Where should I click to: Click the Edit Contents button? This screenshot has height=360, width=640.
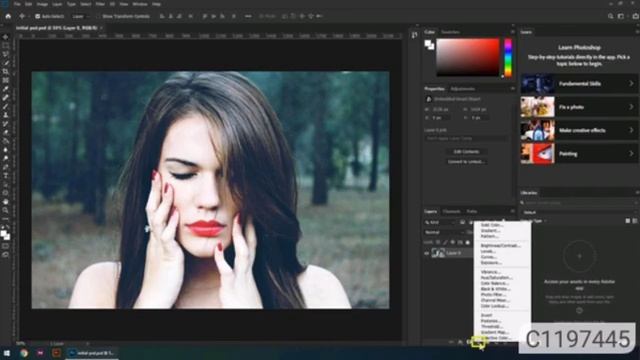pos(466,151)
